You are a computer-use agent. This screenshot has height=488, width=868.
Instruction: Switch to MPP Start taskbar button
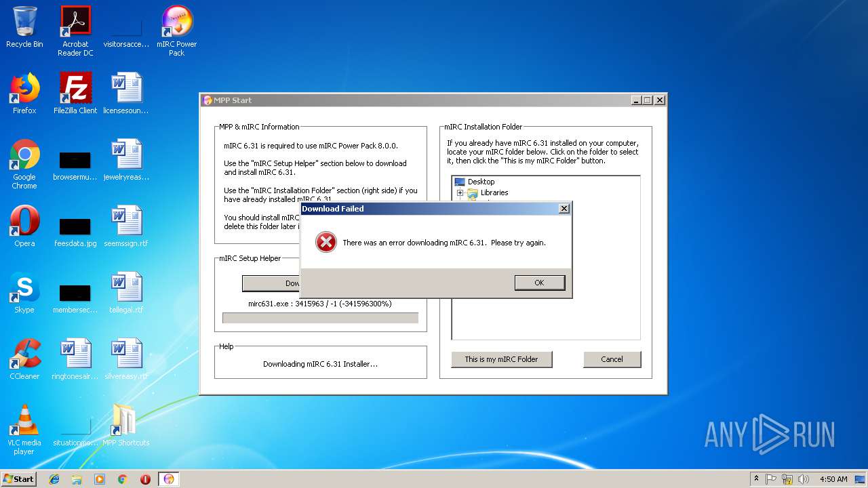point(169,479)
